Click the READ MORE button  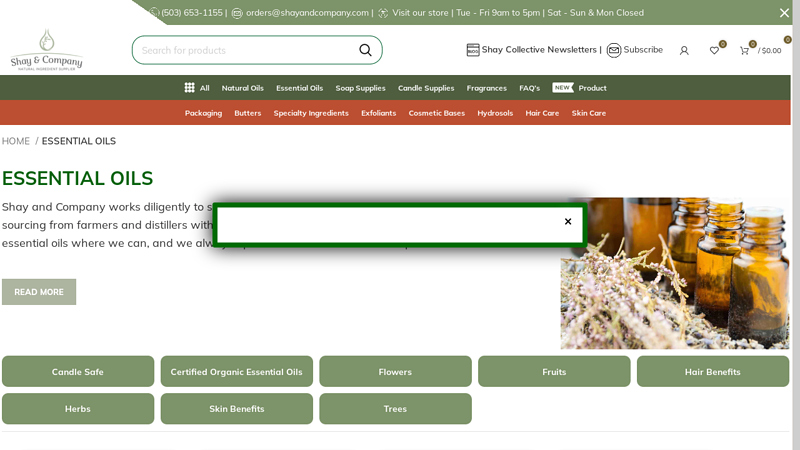click(39, 292)
